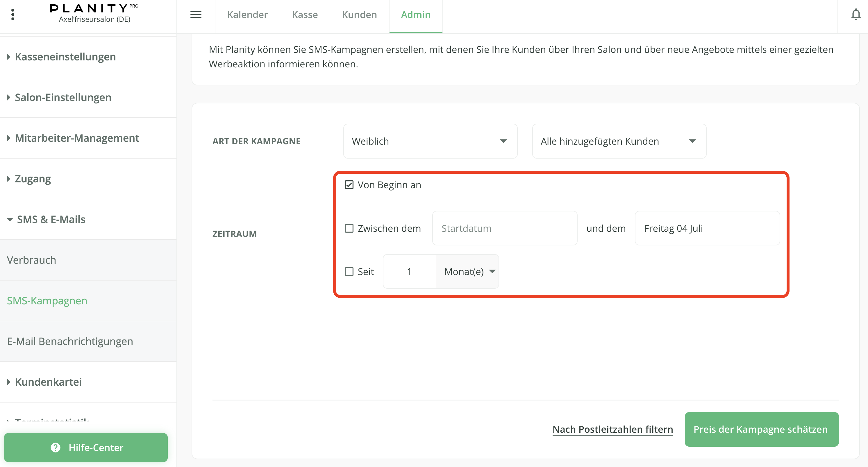
Task: Open the hamburger menu icon
Action: pos(196,15)
